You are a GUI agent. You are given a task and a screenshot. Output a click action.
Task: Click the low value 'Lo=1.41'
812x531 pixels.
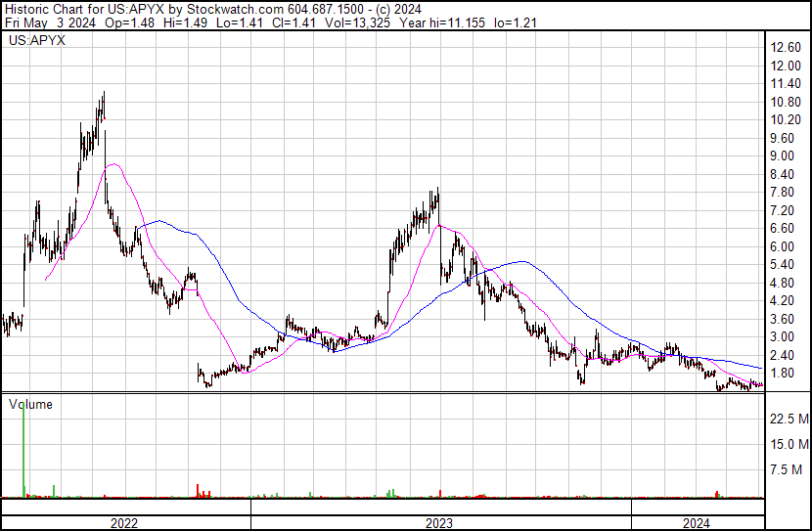240,22
